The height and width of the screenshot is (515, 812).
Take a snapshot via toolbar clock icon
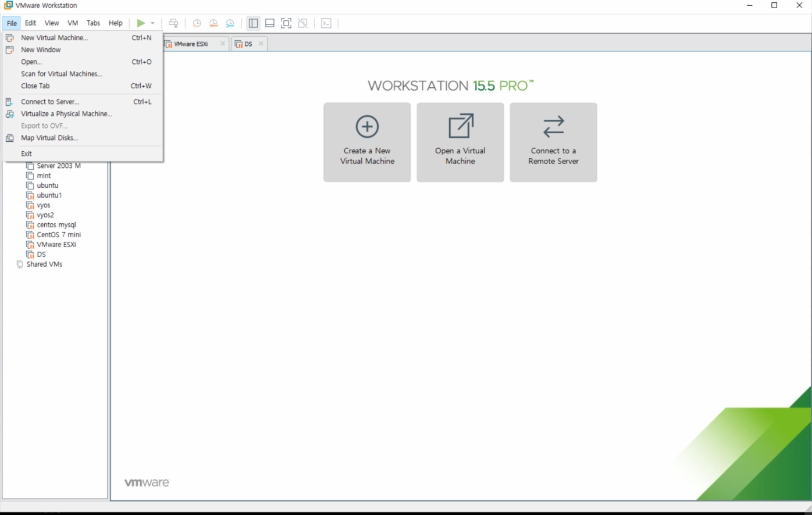coord(197,23)
